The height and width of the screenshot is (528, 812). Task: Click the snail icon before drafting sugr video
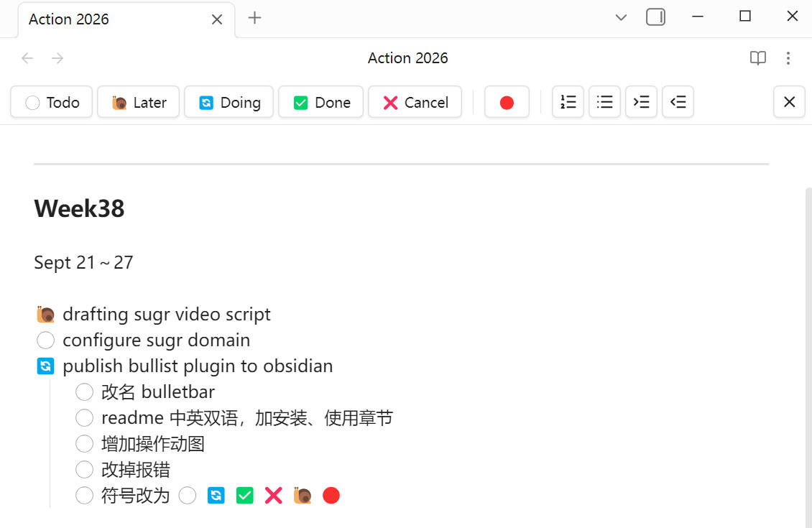pos(45,314)
